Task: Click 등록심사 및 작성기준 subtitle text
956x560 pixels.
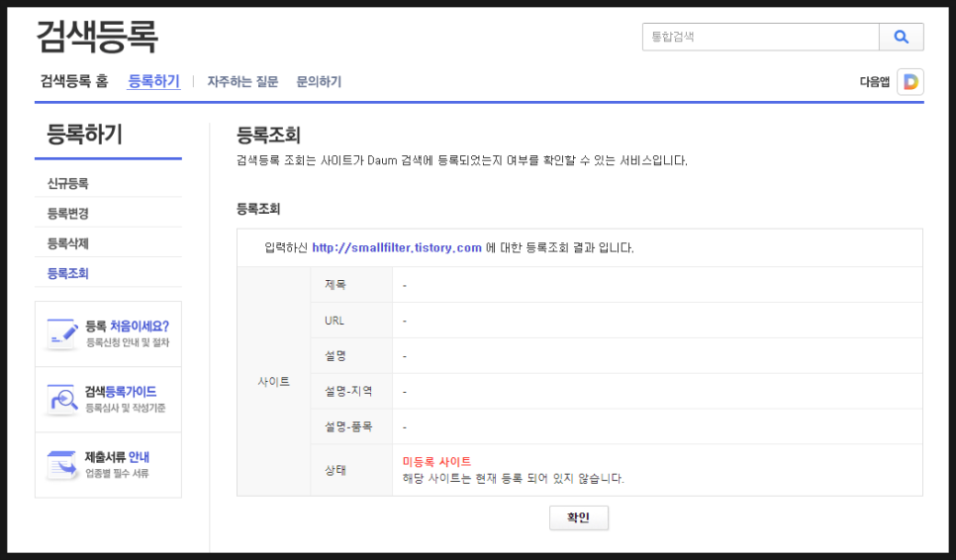Action: coord(125,409)
